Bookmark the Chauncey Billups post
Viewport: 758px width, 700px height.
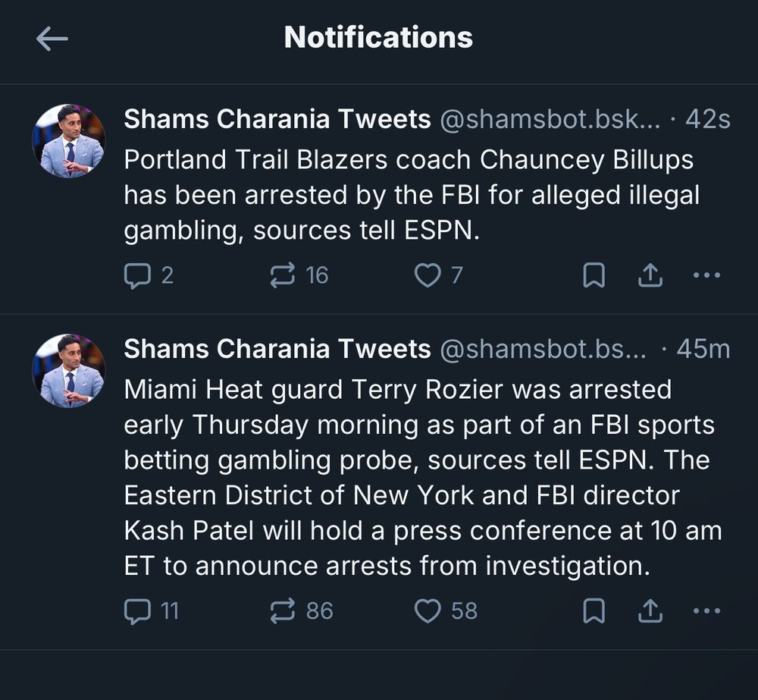point(594,275)
